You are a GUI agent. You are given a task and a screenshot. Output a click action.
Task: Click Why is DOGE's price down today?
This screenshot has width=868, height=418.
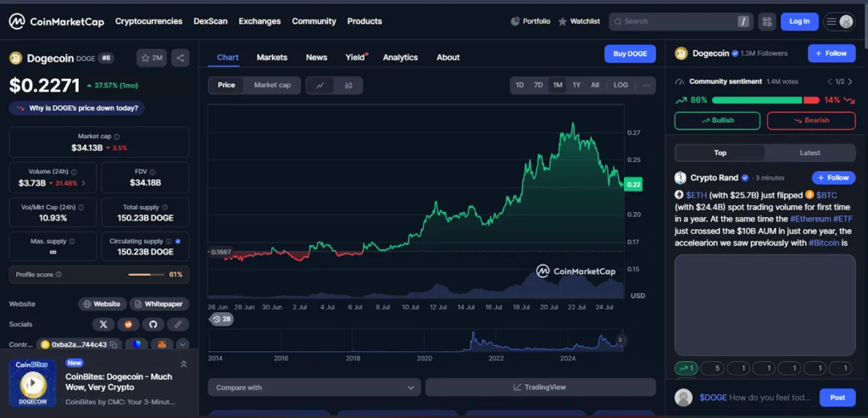pyautogui.click(x=77, y=108)
